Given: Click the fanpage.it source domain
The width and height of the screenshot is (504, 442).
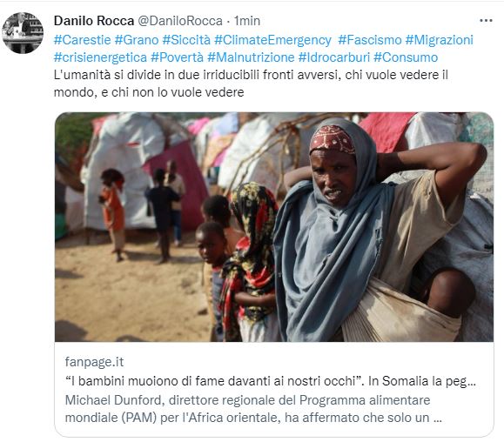Looking at the screenshot, I should click(94, 362).
